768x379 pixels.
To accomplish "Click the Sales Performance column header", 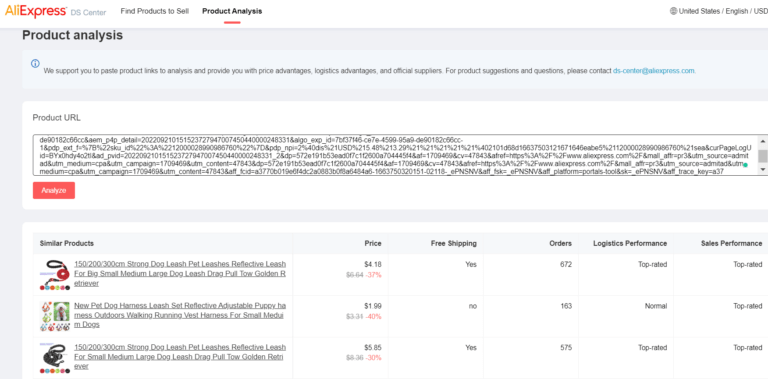I will 731,243.
